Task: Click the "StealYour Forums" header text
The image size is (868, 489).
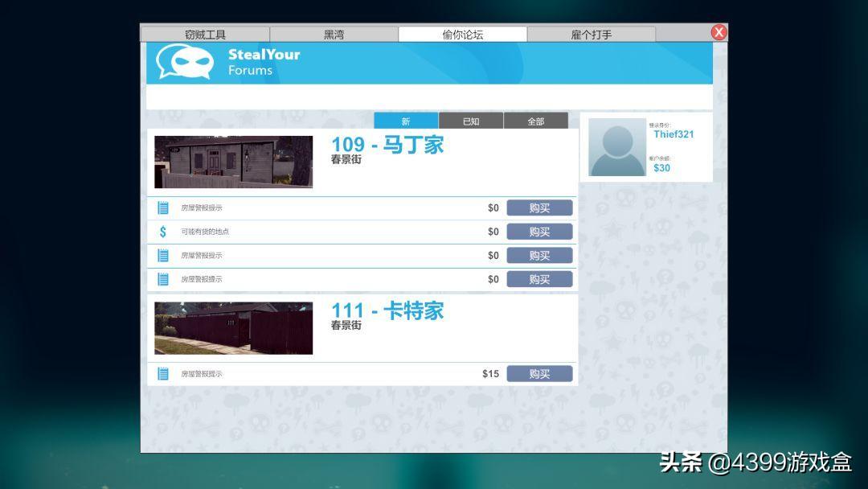Action: tap(264, 62)
